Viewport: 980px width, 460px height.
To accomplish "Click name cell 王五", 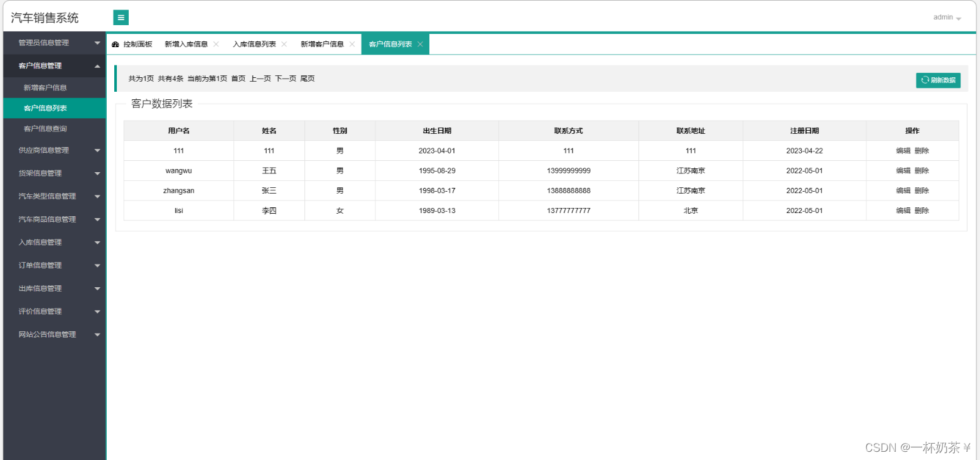I will point(269,170).
